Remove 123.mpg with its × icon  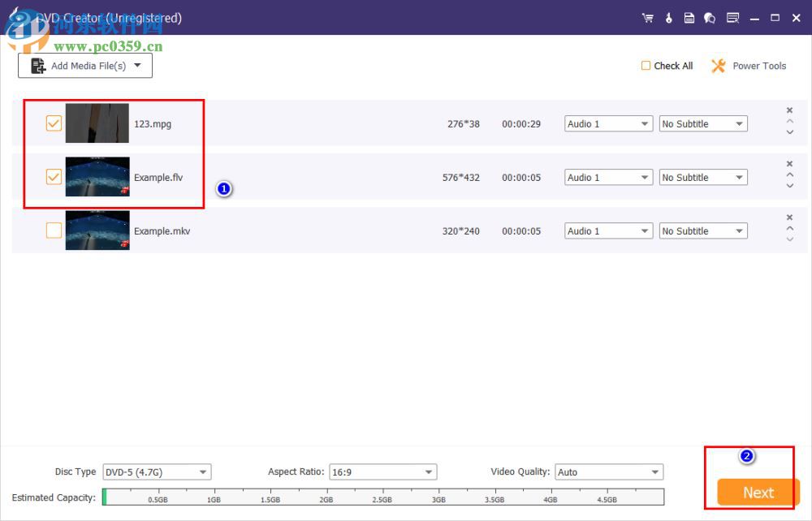point(789,110)
